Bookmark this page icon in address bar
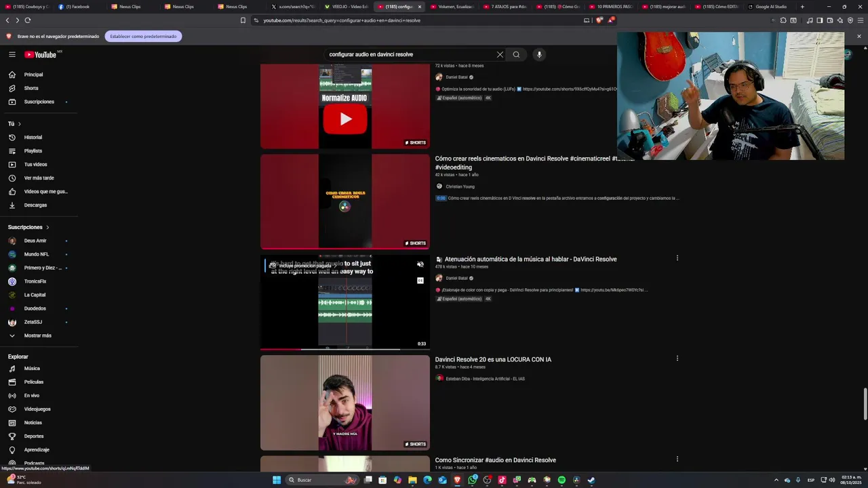 pyautogui.click(x=243, y=20)
